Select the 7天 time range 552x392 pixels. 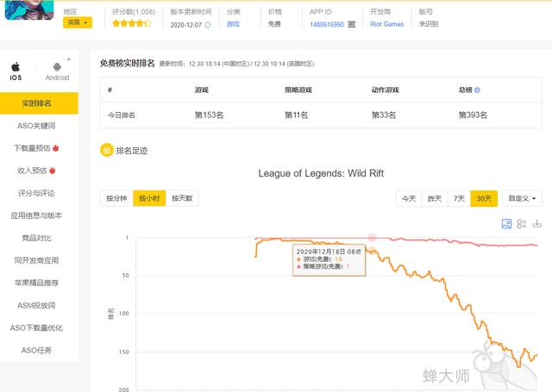tap(459, 199)
